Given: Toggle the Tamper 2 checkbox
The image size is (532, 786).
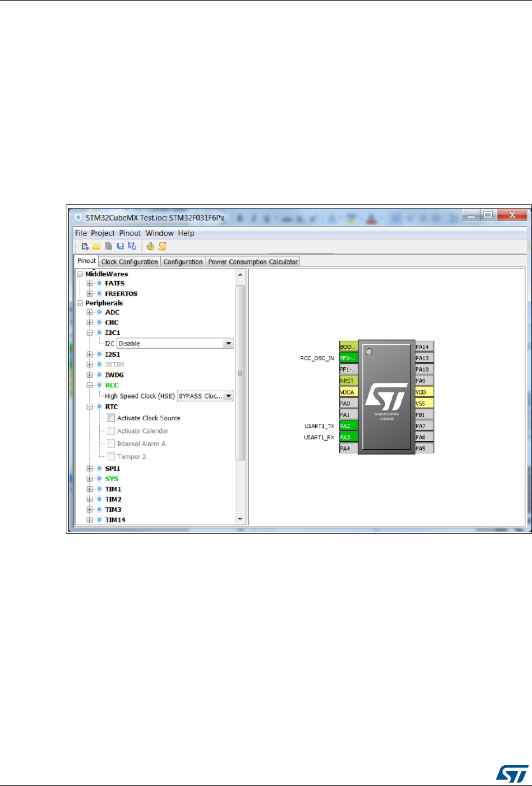Looking at the screenshot, I should click(x=111, y=456).
